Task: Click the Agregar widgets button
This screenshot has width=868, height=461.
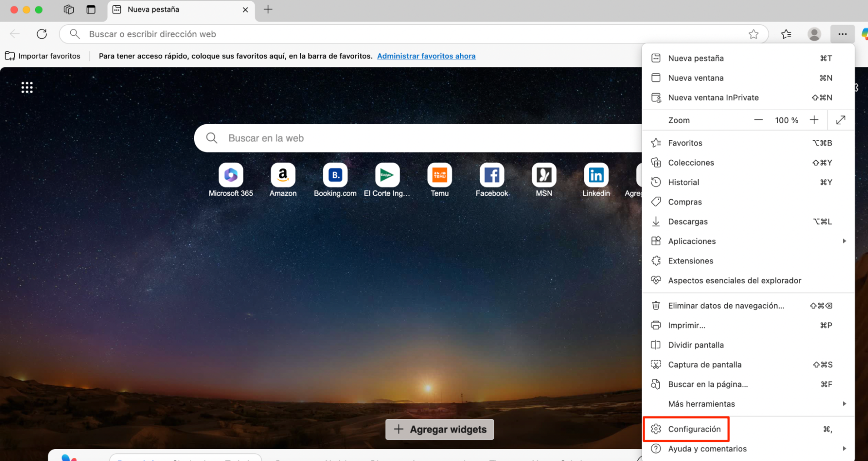Action: tap(439, 429)
